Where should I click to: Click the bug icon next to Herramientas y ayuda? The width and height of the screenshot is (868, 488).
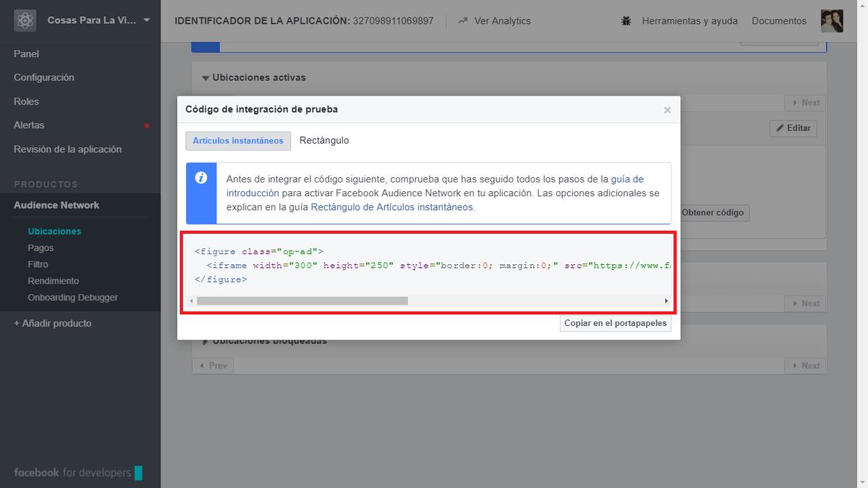click(626, 20)
